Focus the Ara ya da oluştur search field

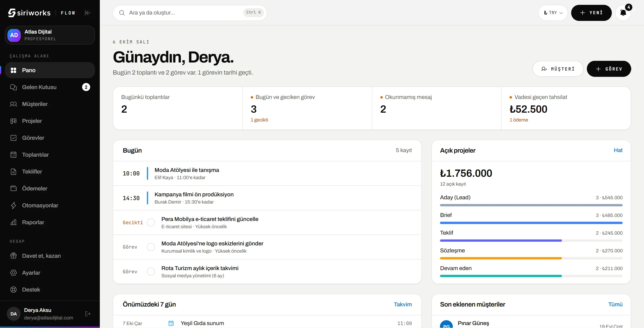190,13
